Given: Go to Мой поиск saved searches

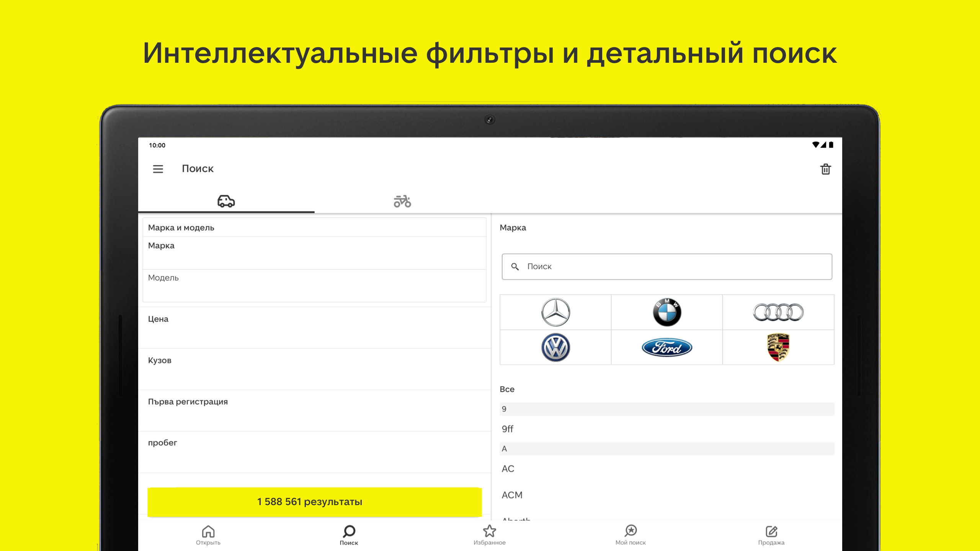Looking at the screenshot, I should 630,535.
